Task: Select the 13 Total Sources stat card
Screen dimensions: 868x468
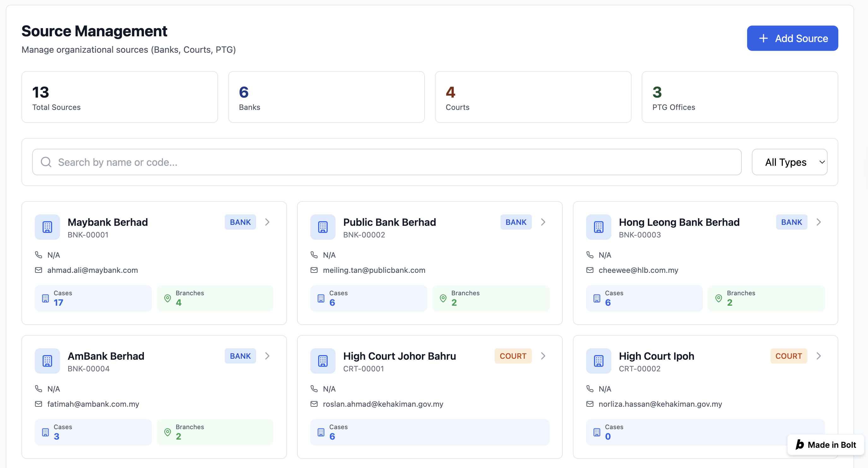Action: tap(120, 97)
